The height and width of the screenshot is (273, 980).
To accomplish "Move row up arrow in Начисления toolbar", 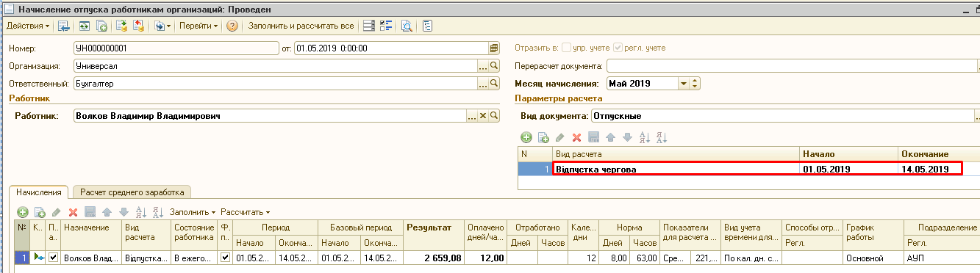I will click(x=107, y=212).
